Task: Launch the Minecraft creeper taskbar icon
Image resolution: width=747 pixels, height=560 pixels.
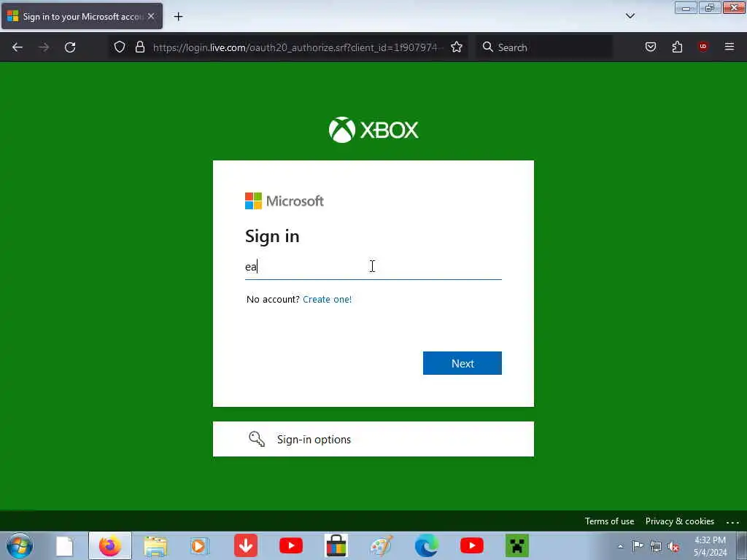Action: (517, 545)
